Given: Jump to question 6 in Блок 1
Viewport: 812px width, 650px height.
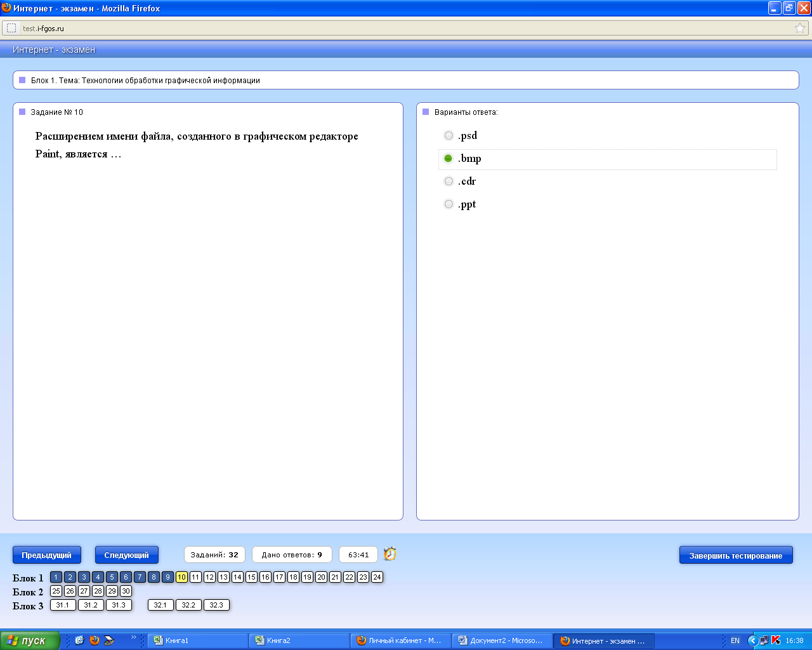Looking at the screenshot, I should click(x=126, y=577).
